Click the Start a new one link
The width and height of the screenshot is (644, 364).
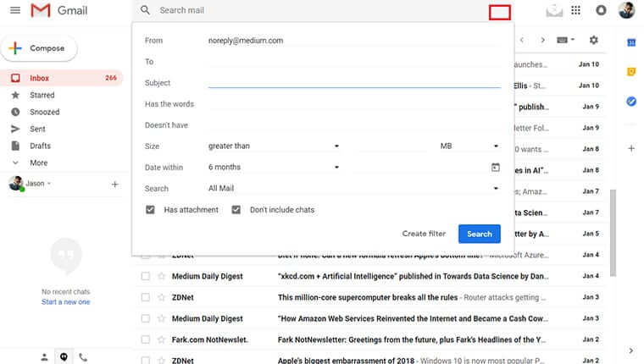pos(66,302)
